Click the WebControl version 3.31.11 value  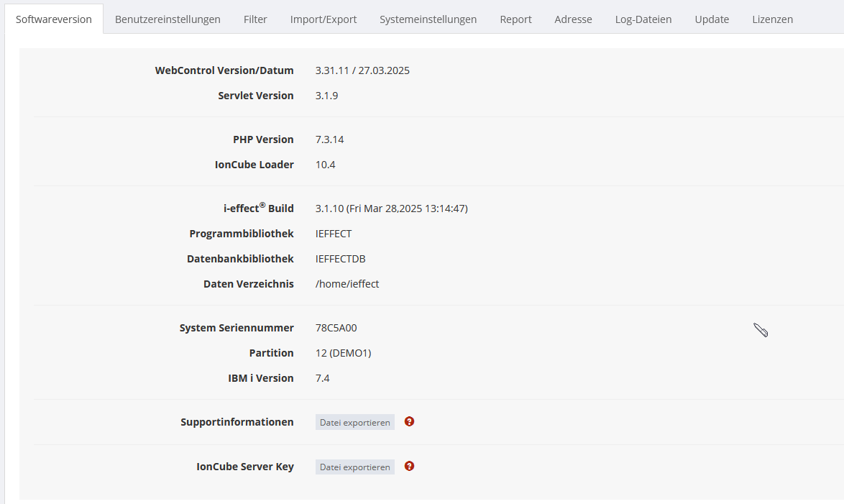coord(362,70)
